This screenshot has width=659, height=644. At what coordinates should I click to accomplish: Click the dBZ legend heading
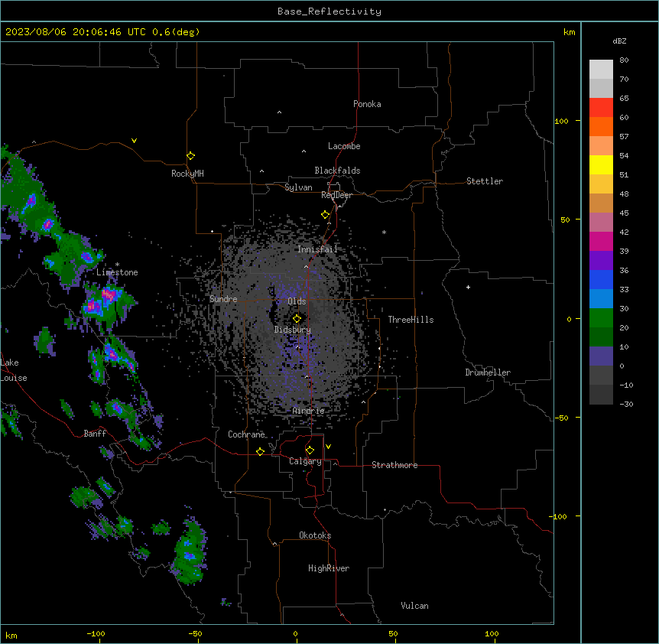pyautogui.click(x=619, y=41)
